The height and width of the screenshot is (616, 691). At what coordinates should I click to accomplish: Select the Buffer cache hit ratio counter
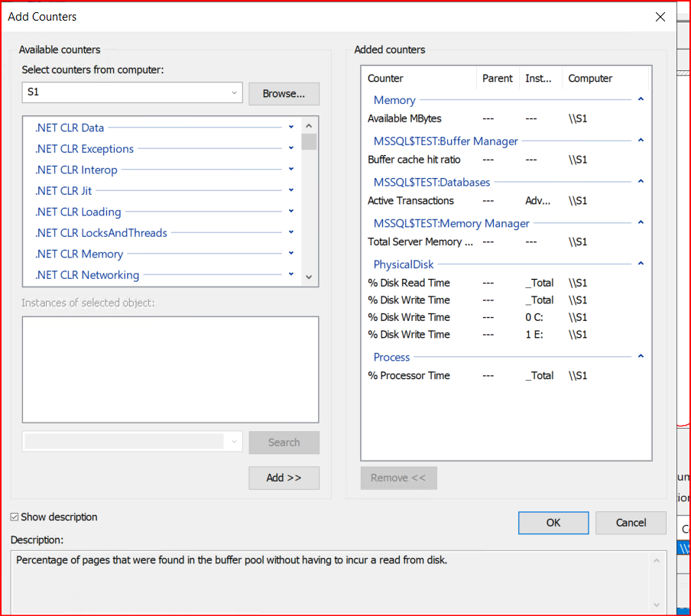pos(414,160)
